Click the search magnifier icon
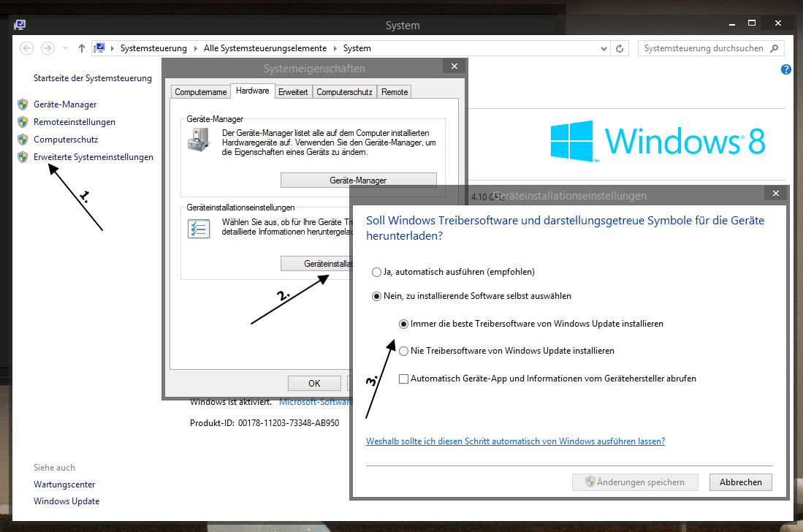This screenshot has width=803, height=532. [x=775, y=48]
